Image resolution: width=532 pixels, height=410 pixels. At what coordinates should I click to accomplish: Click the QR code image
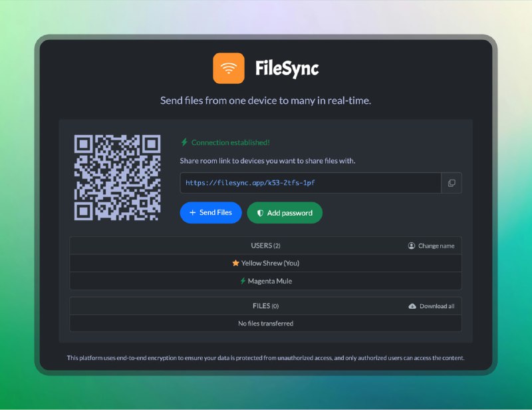[x=117, y=176]
